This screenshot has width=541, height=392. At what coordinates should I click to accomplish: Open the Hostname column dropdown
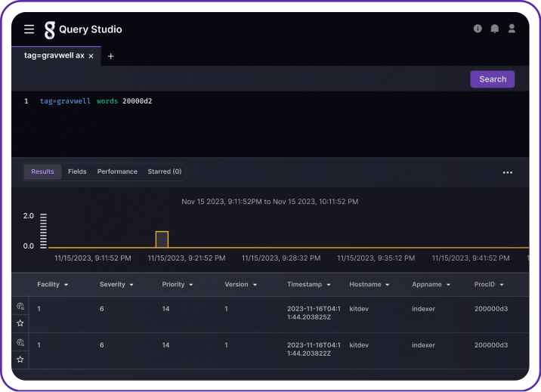tap(388, 285)
